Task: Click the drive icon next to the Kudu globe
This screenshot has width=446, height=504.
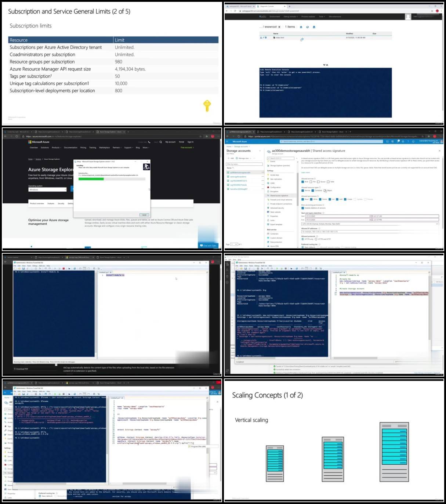Action: (x=314, y=27)
